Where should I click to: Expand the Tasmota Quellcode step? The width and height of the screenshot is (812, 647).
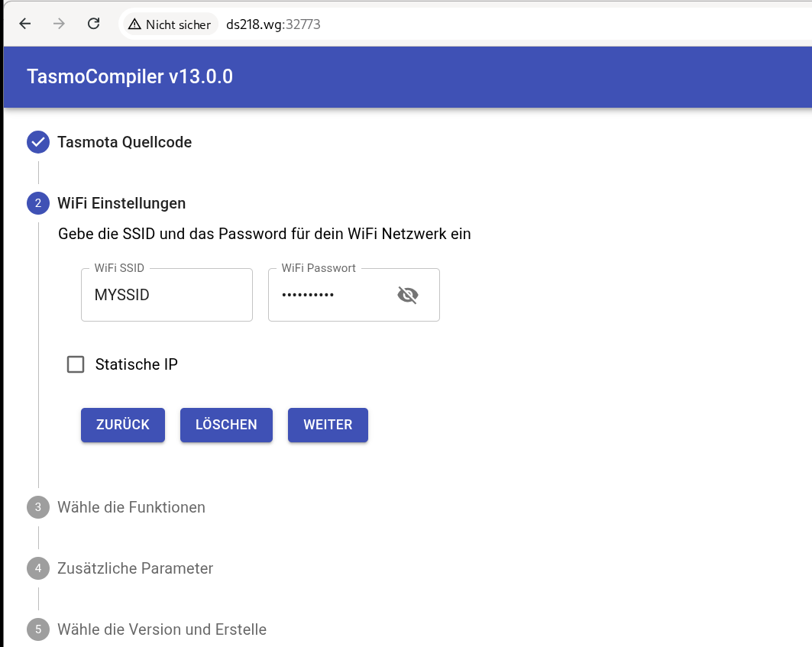click(125, 142)
